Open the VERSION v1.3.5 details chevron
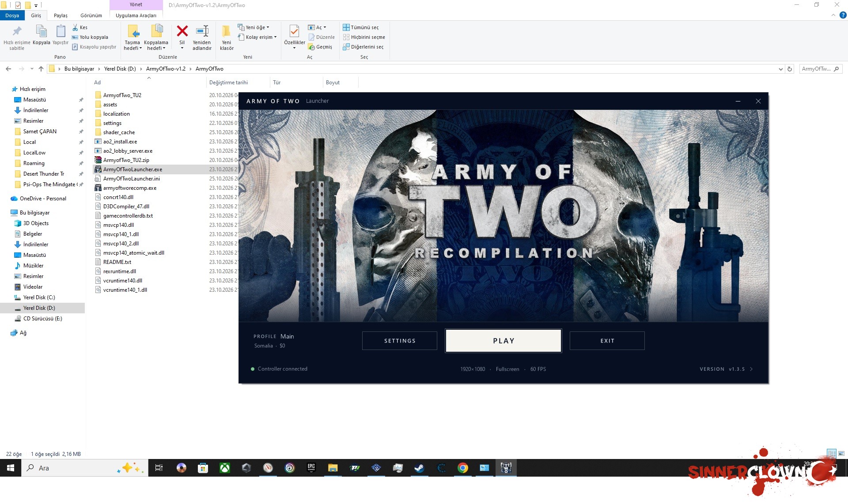This screenshot has height=504, width=848. point(751,369)
